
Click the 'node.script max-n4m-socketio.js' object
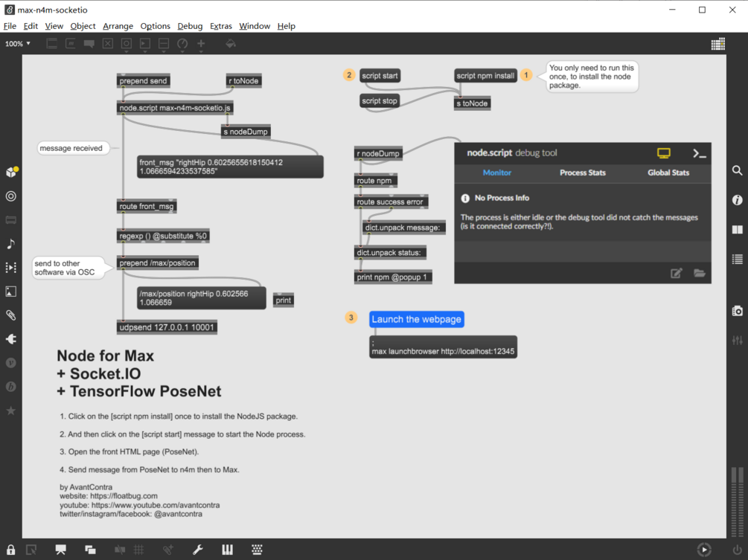(x=175, y=108)
